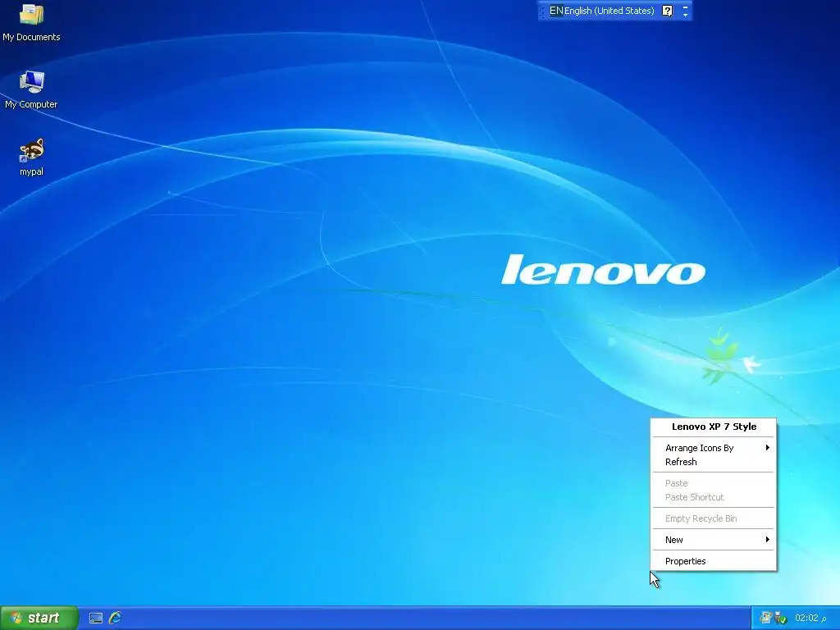Choose Refresh from the context menu
The width and height of the screenshot is (840, 630).
click(x=714, y=462)
